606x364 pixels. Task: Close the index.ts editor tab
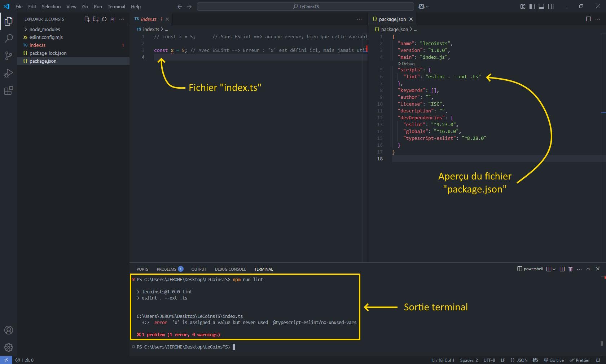click(167, 19)
